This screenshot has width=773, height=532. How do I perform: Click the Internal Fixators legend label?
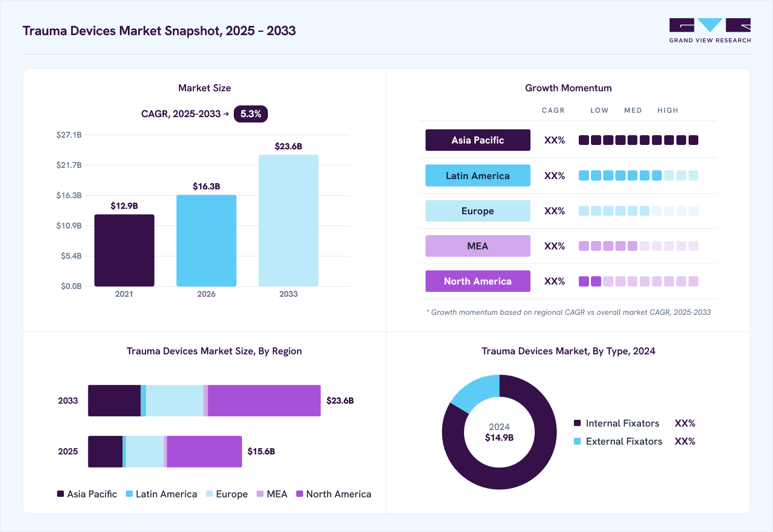(x=623, y=423)
